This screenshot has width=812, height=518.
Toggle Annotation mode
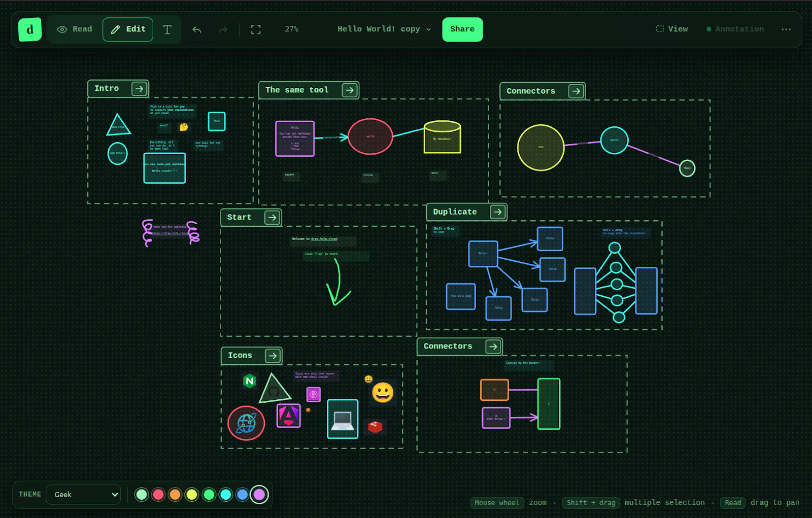[x=735, y=29]
